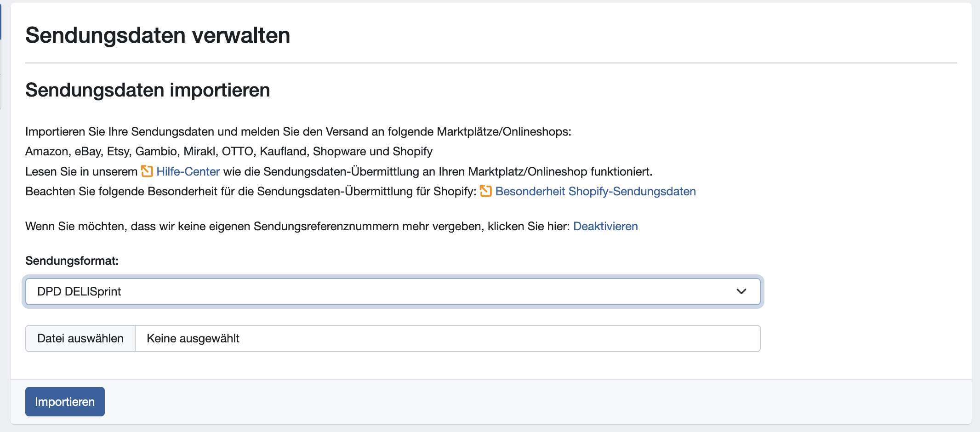The image size is (980, 432).
Task: Click the Importieren button
Action: click(65, 402)
